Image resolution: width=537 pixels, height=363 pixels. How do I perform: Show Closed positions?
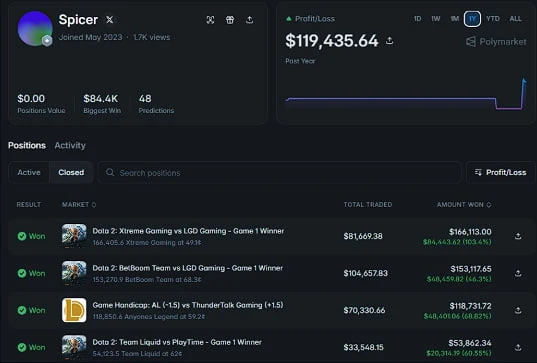point(71,172)
